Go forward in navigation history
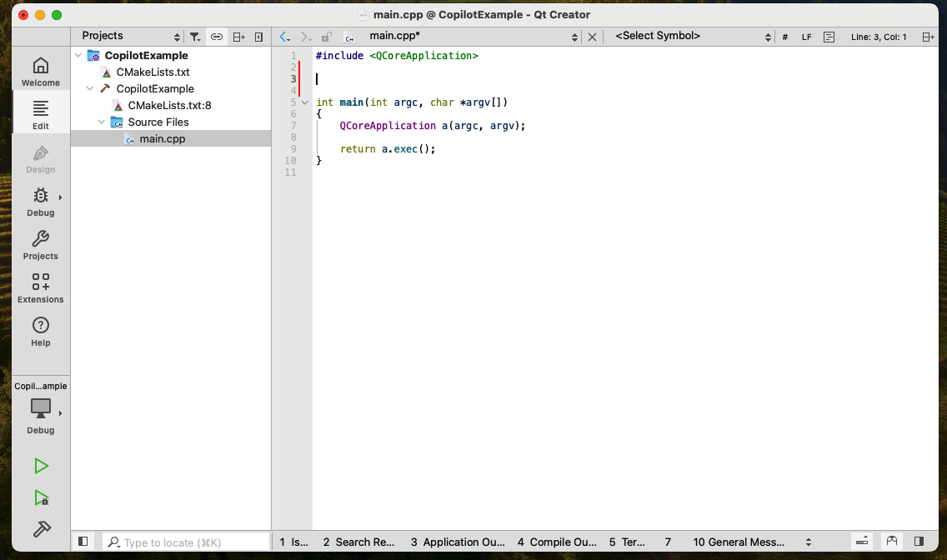947x560 pixels. coord(306,37)
